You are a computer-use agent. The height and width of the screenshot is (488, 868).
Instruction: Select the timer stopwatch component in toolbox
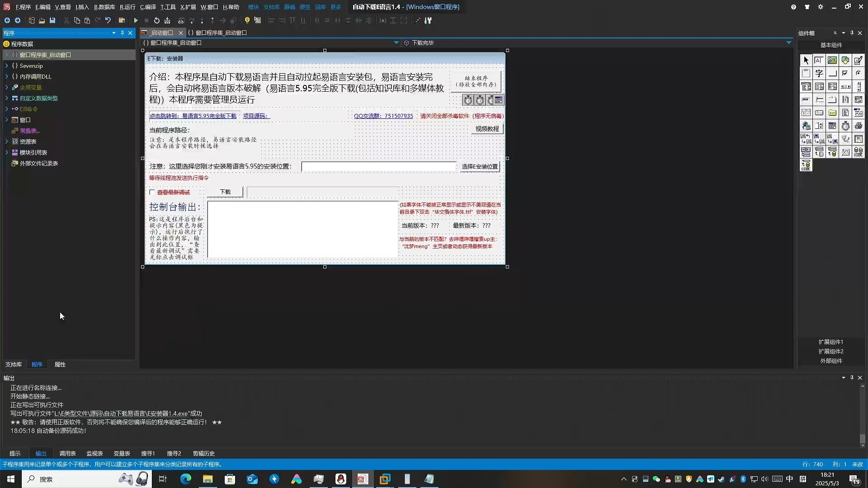[845, 126]
